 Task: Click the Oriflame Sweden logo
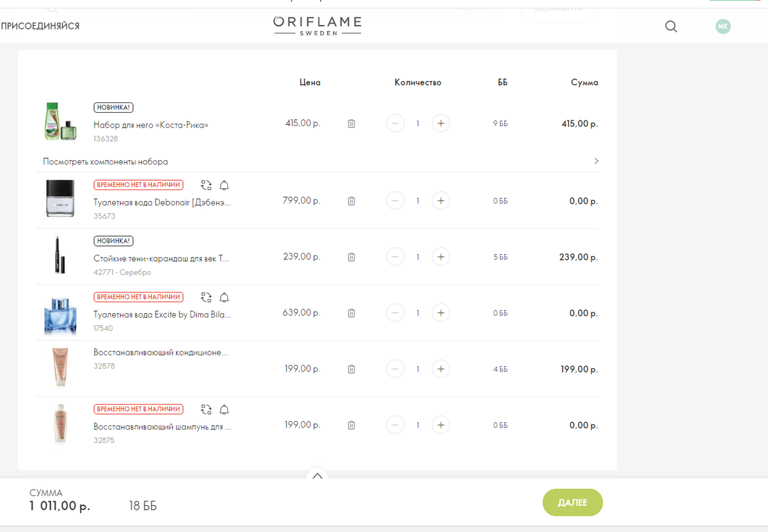pos(317,26)
